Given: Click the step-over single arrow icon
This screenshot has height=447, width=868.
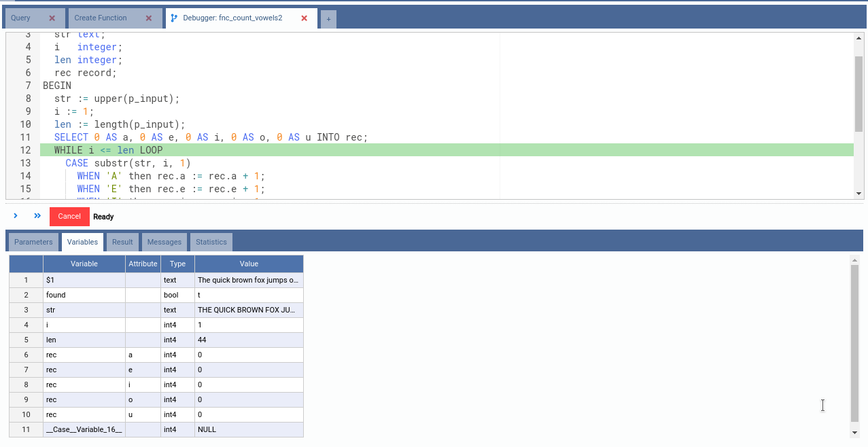Looking at the screenshot, I should pyautogui.click(x=16, y=216).
